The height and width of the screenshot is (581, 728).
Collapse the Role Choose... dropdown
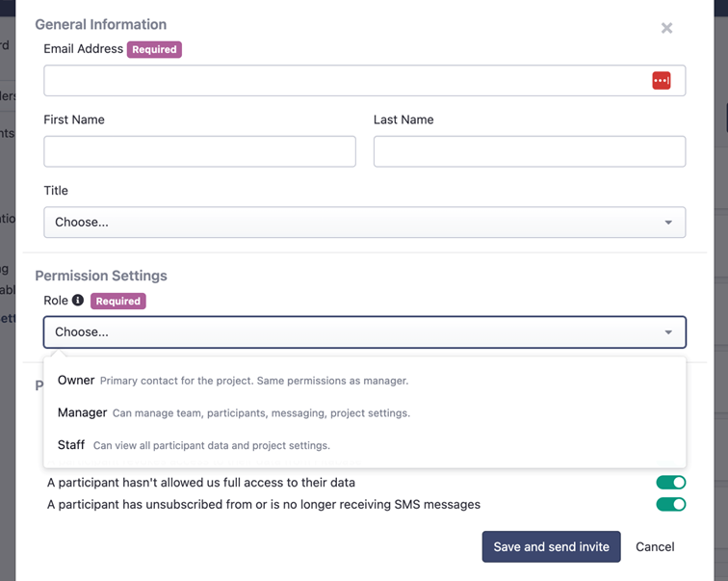pos(364,332)
